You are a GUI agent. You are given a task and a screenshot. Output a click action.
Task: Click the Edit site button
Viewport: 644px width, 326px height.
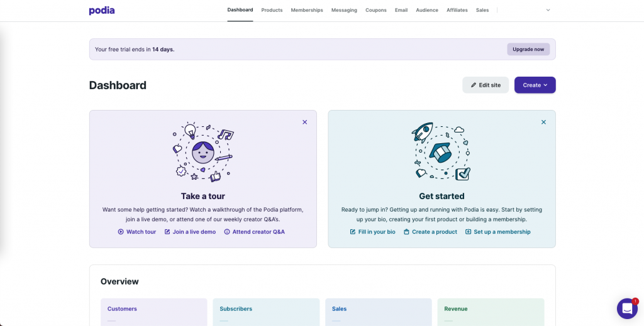(486, 85)
